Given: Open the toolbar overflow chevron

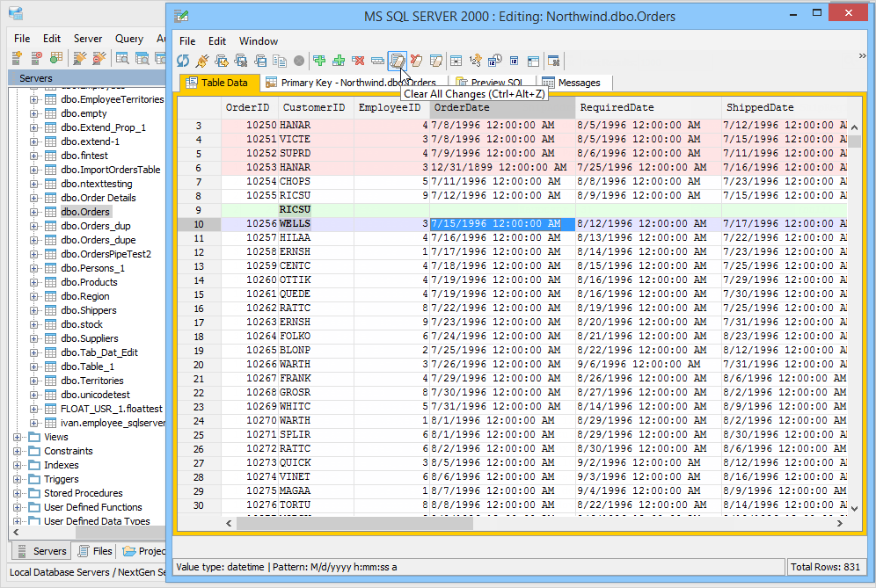Looking at the screenshot, I should 862,56.
